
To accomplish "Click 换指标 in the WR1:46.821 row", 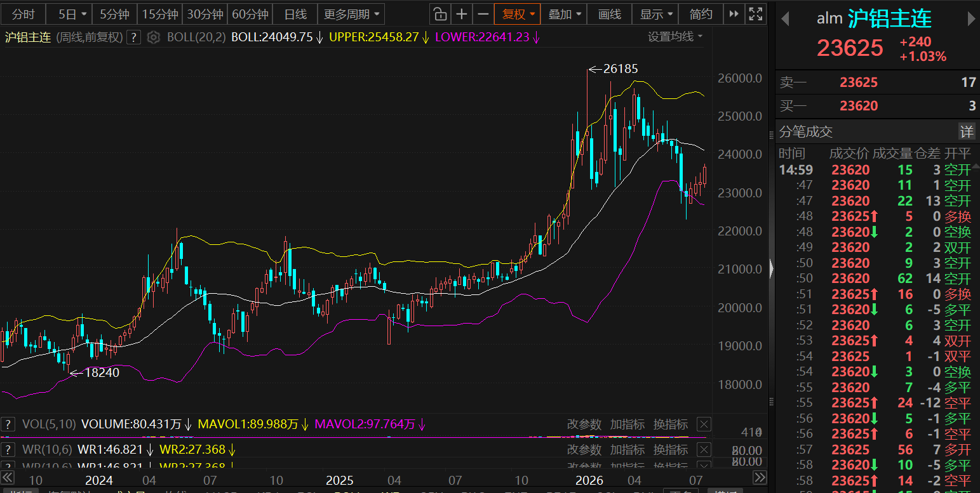I will [x=670, y=450].
